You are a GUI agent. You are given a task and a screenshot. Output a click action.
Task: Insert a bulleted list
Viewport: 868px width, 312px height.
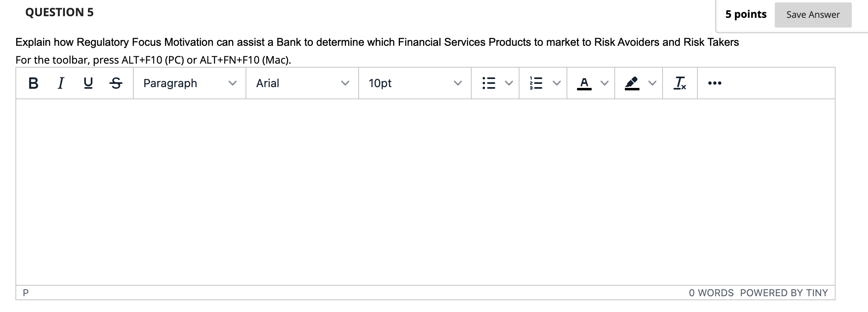tap(489, 83)
